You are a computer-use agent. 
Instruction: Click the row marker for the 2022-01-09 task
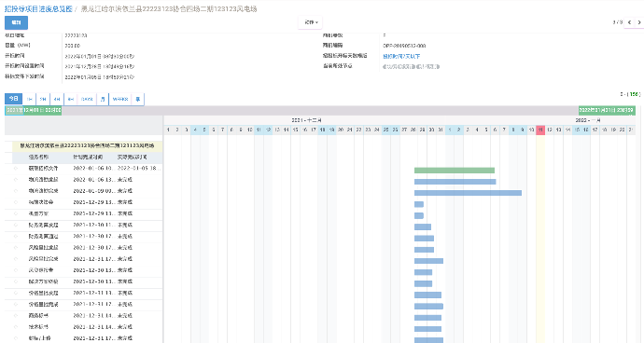[x=16, y=191]
